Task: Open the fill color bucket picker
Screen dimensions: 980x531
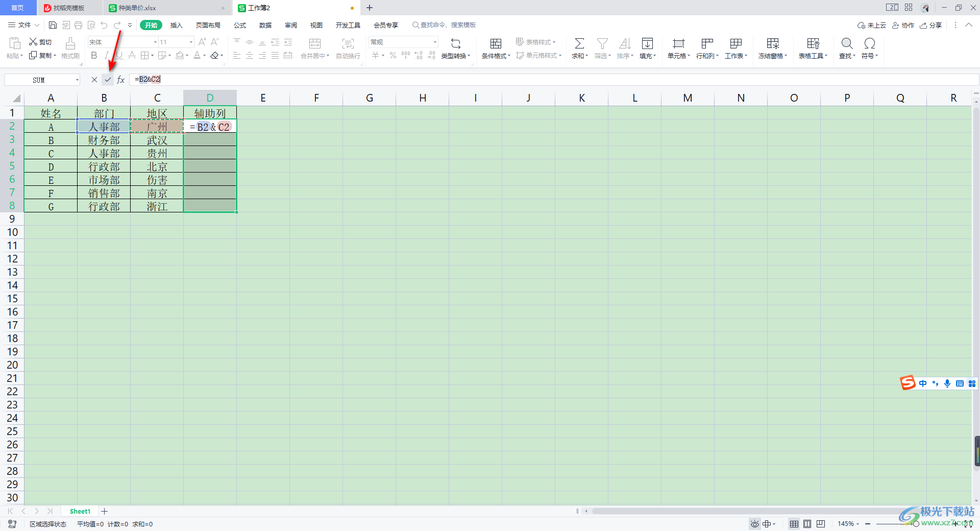Action: (x=180, y=55)
